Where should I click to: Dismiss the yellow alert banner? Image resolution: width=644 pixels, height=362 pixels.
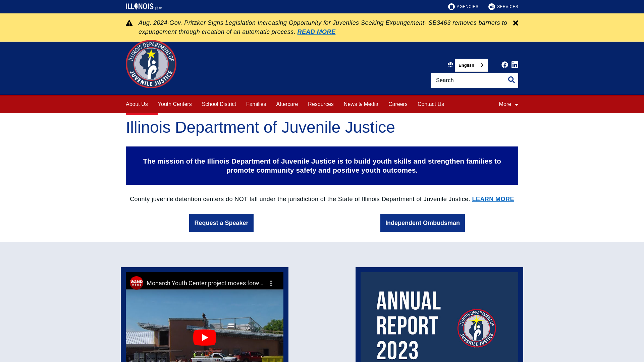click(x=516, y=23)
